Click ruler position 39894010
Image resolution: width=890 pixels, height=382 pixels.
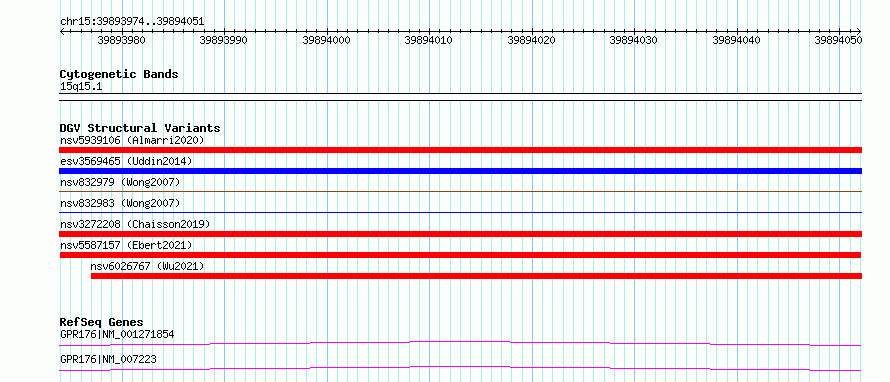[x=429, y=40]
